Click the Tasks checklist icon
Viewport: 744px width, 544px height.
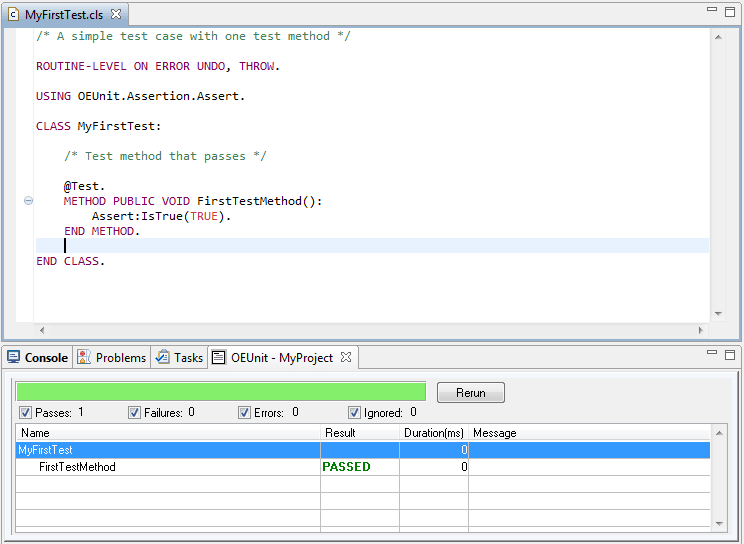[x=163, y=356]
